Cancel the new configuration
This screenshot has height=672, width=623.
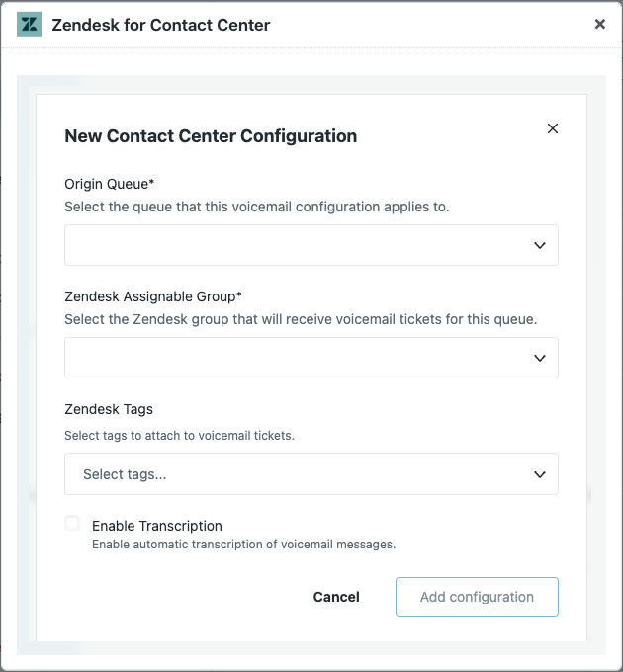point(336,597)
